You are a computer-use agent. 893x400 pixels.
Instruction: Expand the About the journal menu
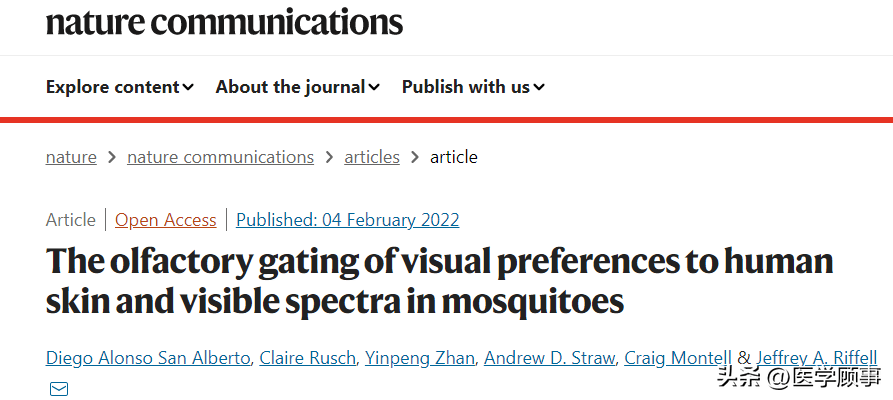[x=297, y=87]
